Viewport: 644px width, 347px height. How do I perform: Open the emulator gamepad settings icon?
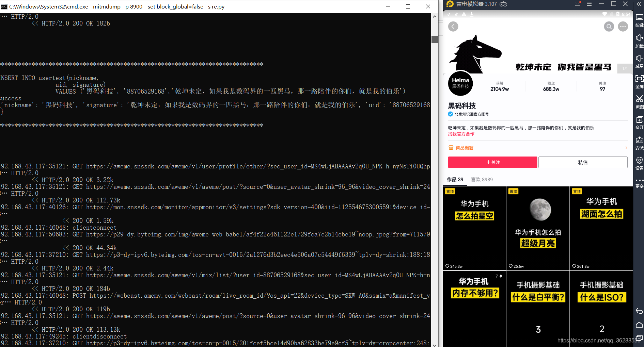click(x=503, y=4)
